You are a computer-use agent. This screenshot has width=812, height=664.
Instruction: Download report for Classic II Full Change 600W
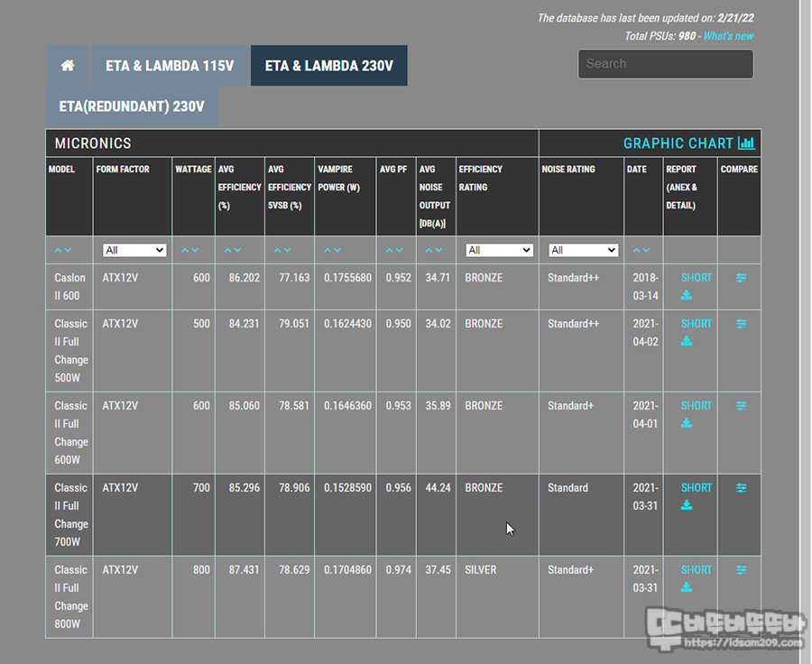(687, 422)
